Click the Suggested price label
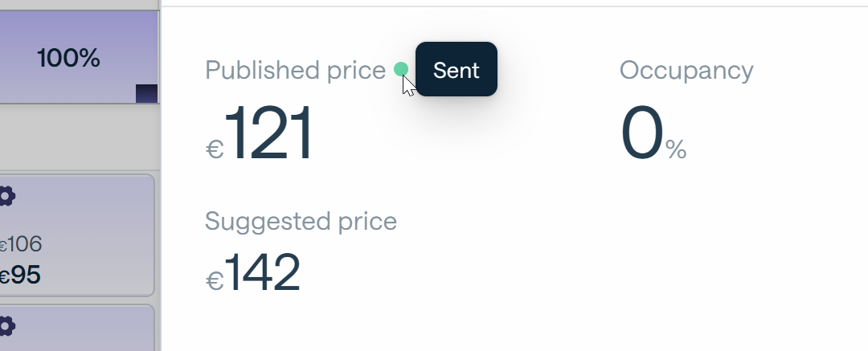This screenshot has height=351, width=868. click(x=301, y=222)
